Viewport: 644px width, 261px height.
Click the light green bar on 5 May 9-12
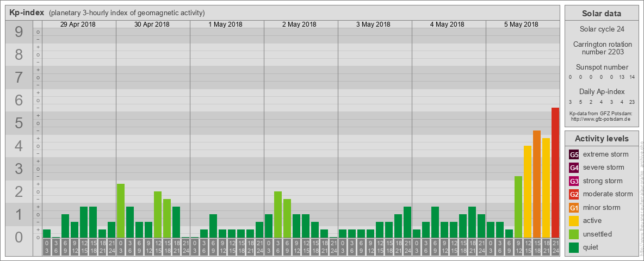click(x=518, y=207)
